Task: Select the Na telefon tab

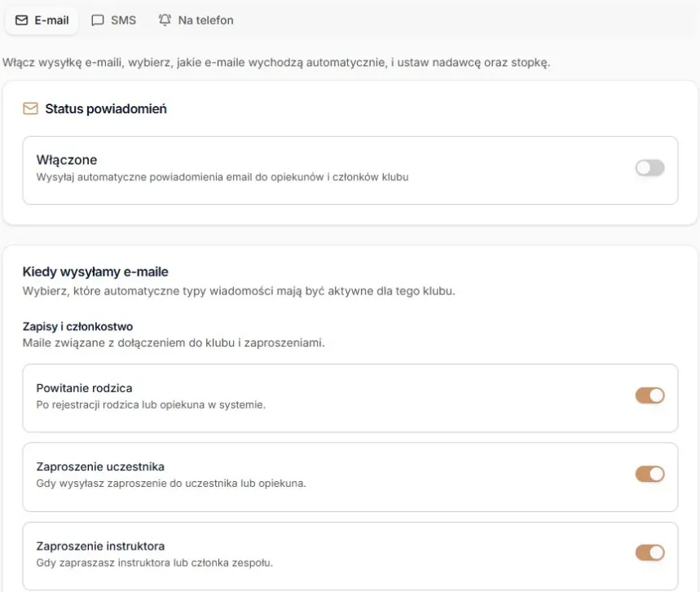Action: coord(196,20)
